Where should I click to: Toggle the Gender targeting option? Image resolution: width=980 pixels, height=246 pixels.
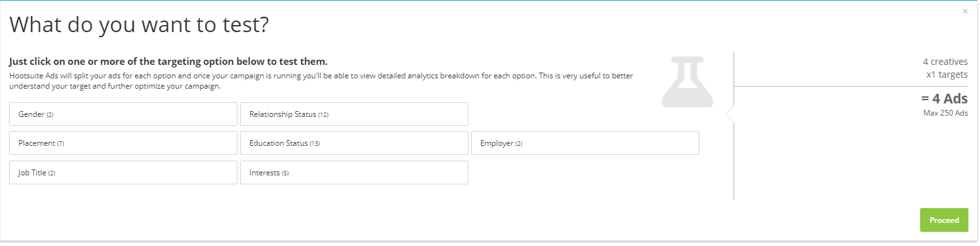click(123, 114)
